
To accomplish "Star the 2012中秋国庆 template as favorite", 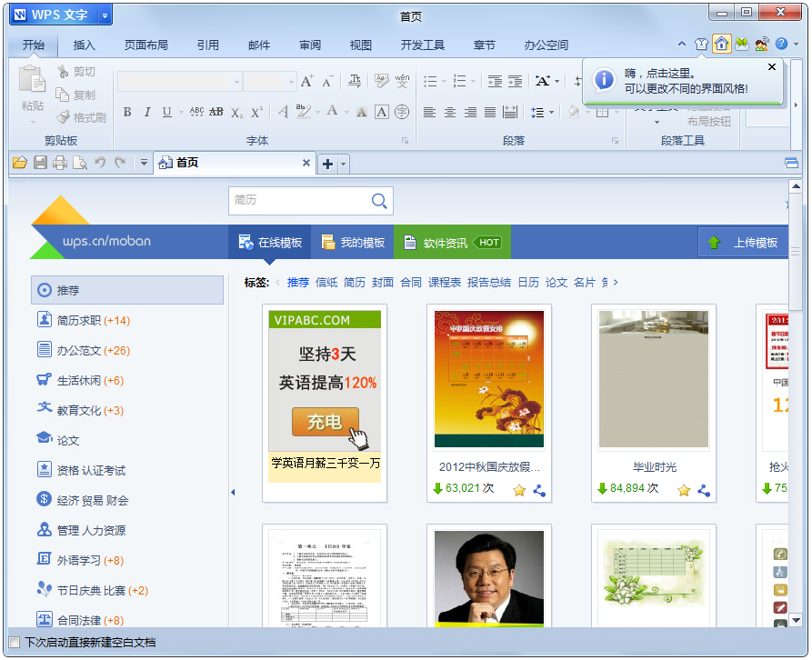I will pyautogui.click(x=518, y=490).
